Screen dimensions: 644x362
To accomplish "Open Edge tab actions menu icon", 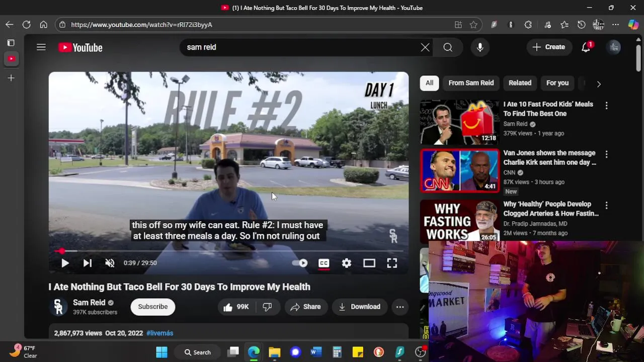I will 11,43.
